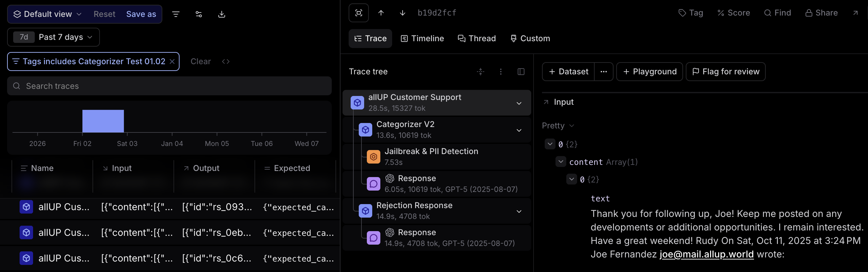This screenshot has width=868, height=272.
Task: Click output cell starting with rs_0eb
Action: click(x=217, y=232)
